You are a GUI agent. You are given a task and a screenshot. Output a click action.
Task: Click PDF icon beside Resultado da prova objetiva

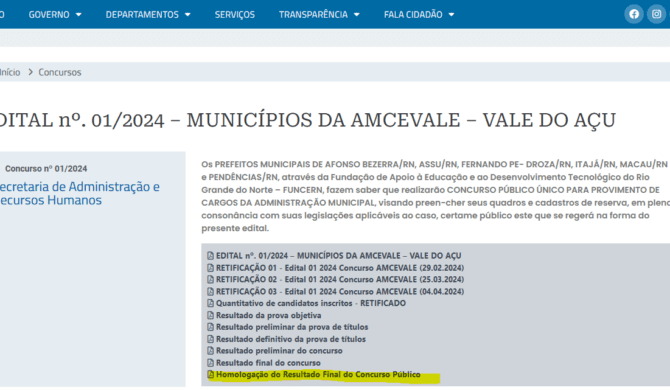coord(210,315)
